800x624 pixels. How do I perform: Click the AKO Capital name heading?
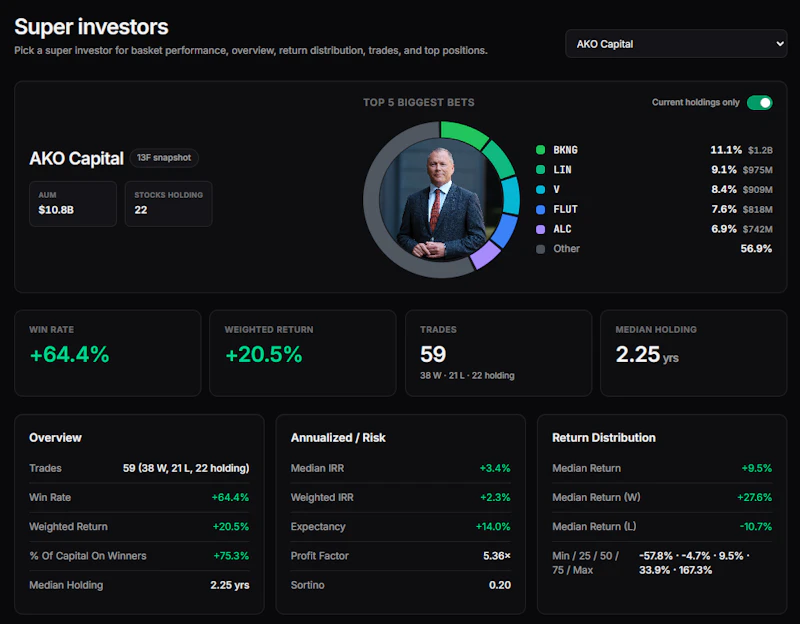76,158
